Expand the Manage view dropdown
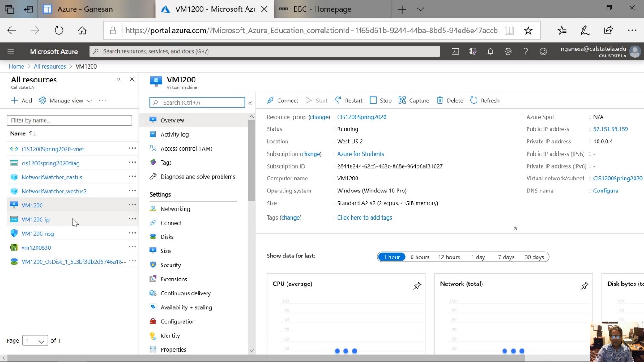The image size is (644, 362). (65, 101)
